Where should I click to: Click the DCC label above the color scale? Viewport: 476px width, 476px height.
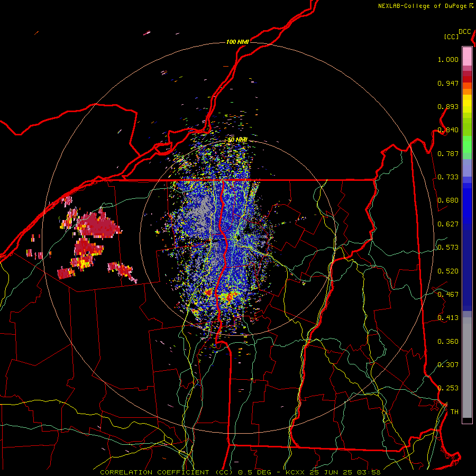[x=464, y=32]
